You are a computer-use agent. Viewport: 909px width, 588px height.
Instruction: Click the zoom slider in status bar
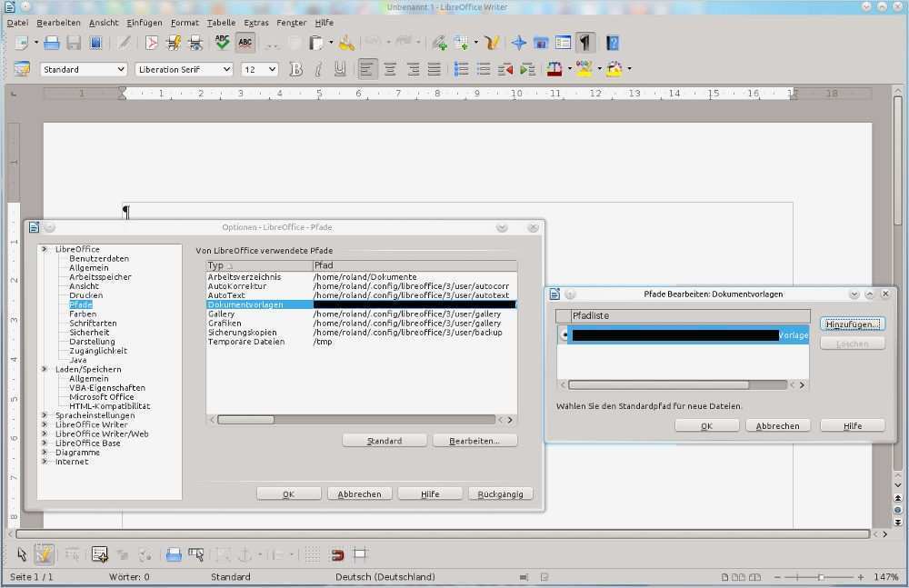pos(820,577)
